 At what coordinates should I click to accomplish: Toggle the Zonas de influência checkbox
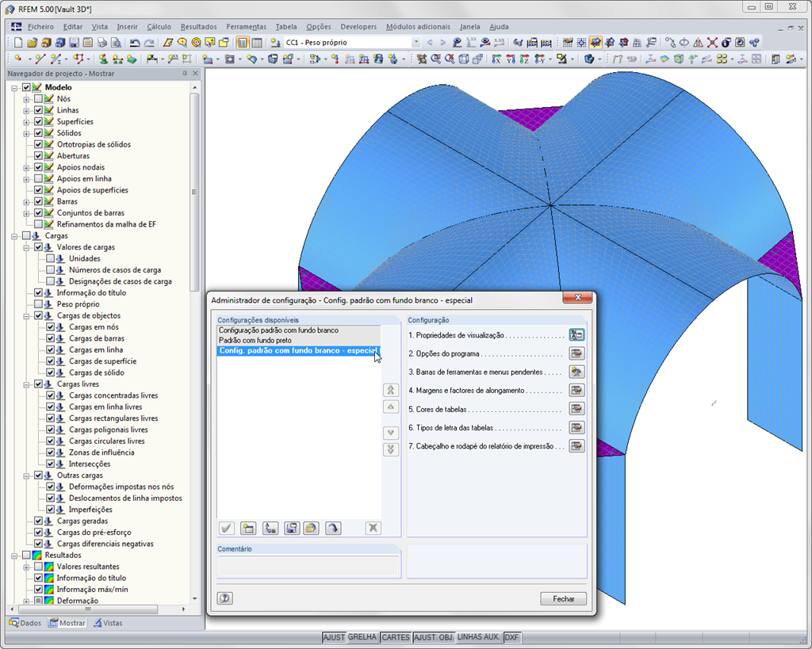[50, 452]
